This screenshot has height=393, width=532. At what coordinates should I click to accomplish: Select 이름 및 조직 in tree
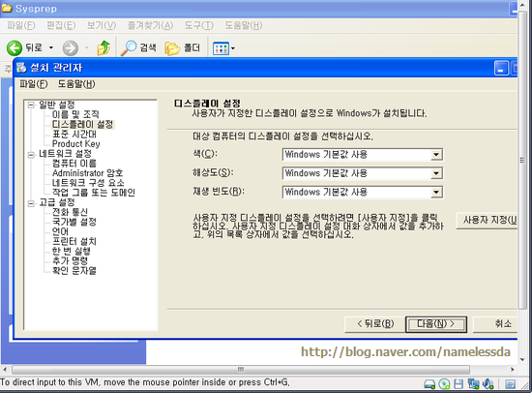pyautogui.click(x=75, y=114)
